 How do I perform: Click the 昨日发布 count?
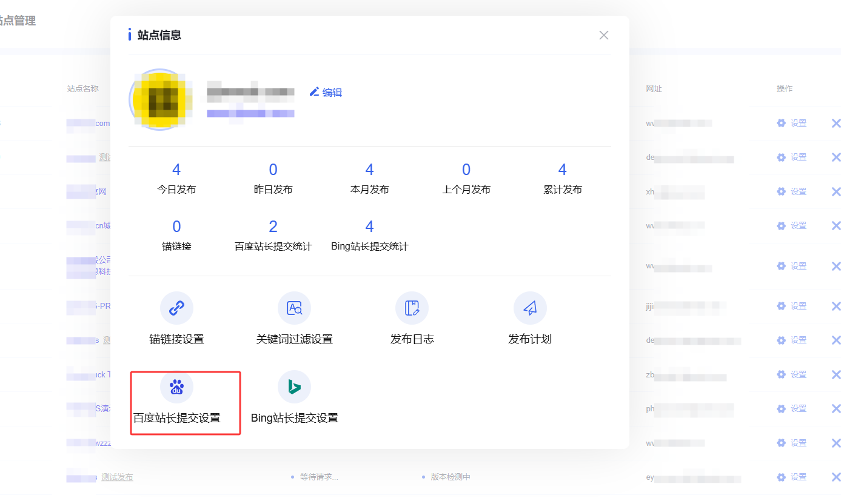tap(273, 170)
